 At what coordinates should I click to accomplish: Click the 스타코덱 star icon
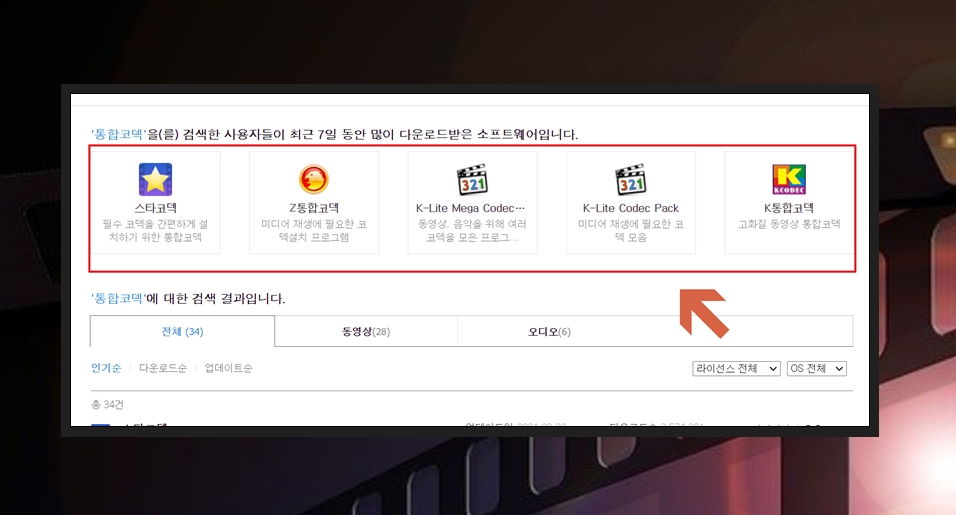pyautogui.click(x=155, y=179)
